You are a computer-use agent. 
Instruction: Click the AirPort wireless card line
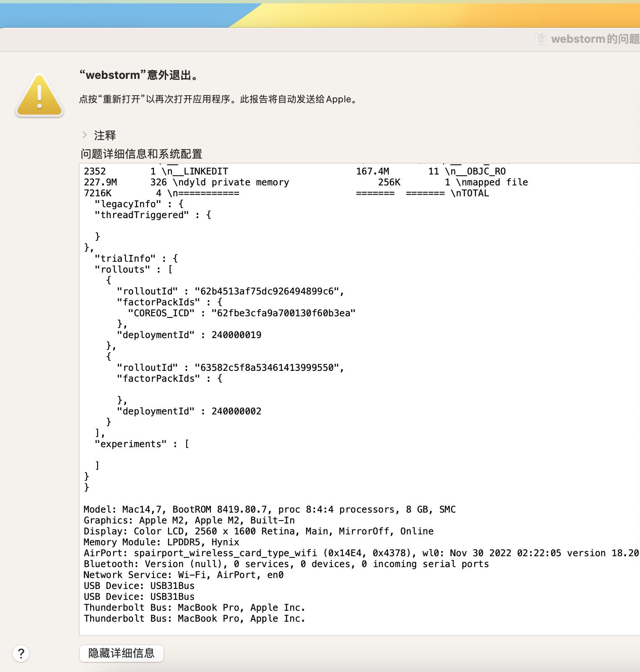[361, 553]
